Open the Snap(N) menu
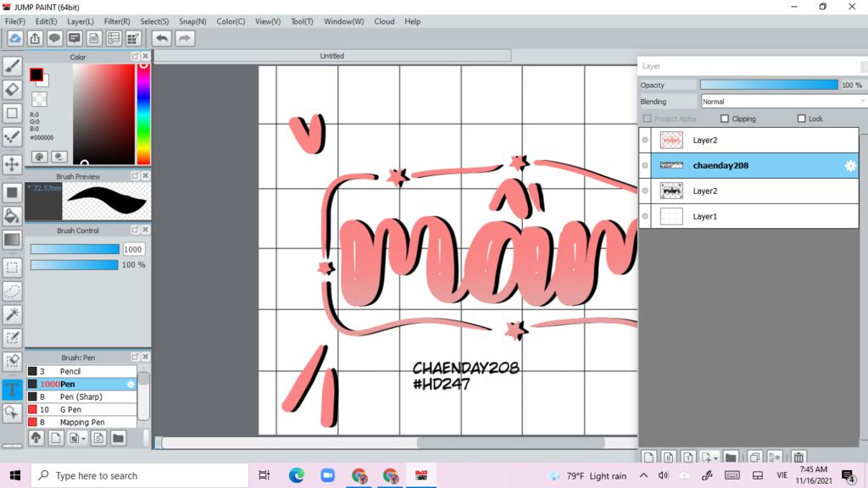Image resolution: width=868 pixels, height=488 pixels. (192, 21)
